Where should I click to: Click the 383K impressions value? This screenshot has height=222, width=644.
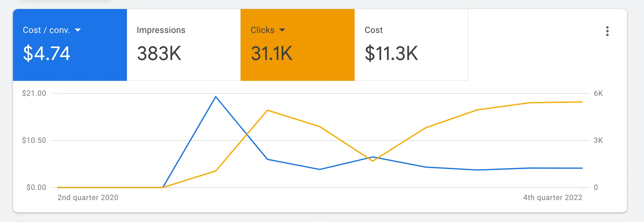(x=159, y=53)
